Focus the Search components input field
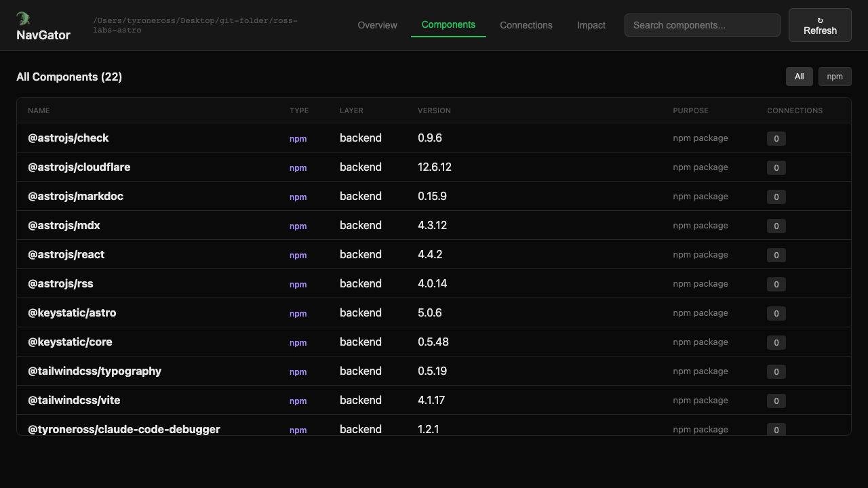868x488 pixels. [702, 25]
